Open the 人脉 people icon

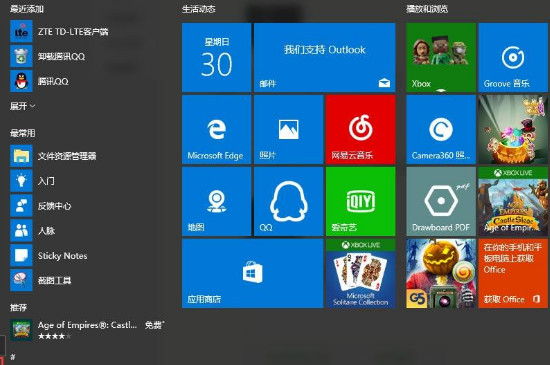(21, 231)
